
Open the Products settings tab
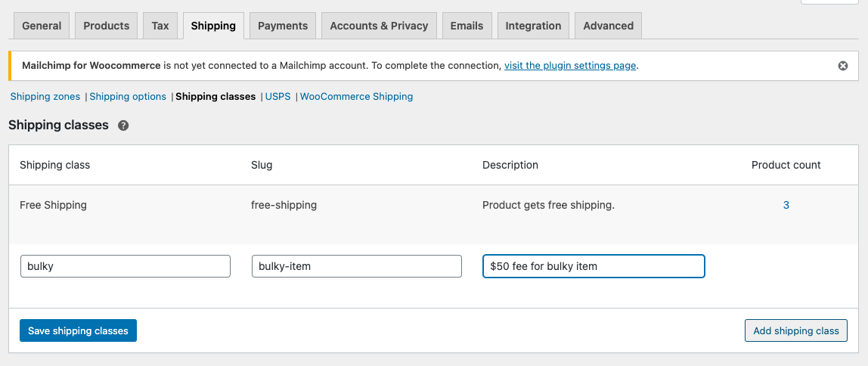tap(107, 26)
